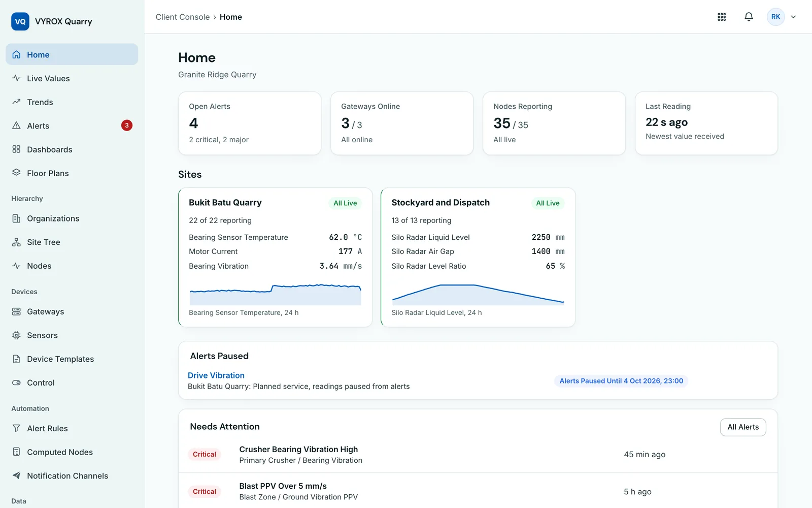Open notifications bell icon
Screen dimensions: 812x508
pyautogui.click(x=749, y=17)
